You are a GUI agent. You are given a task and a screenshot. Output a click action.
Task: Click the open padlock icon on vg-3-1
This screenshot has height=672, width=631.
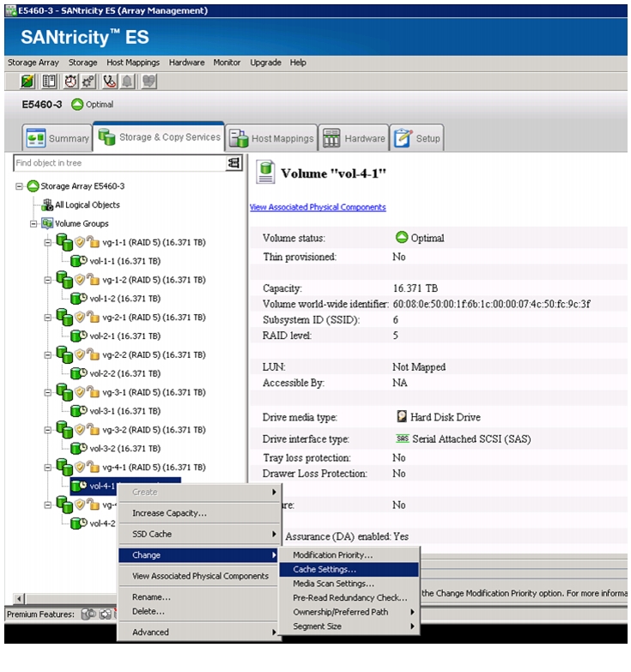coord(93,391)
